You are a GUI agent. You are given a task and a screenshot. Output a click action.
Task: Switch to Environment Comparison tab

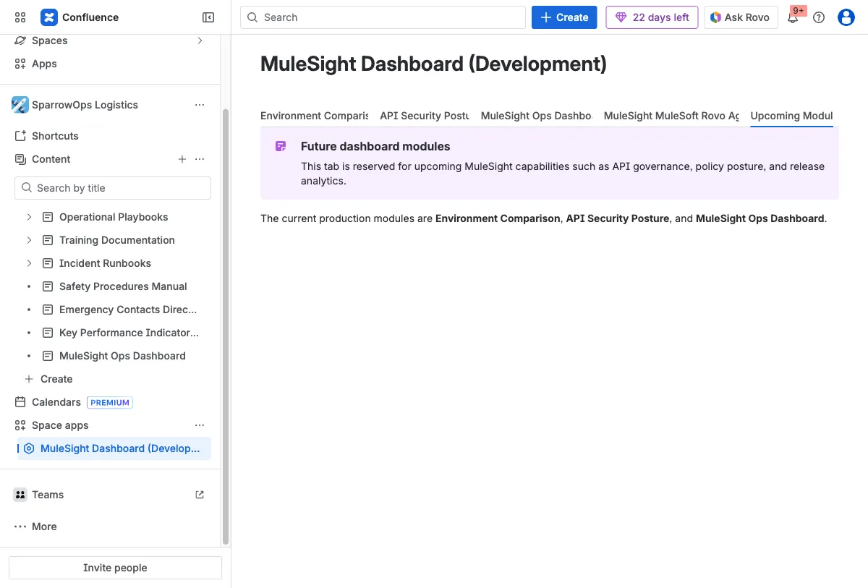(x=314, y=116)
